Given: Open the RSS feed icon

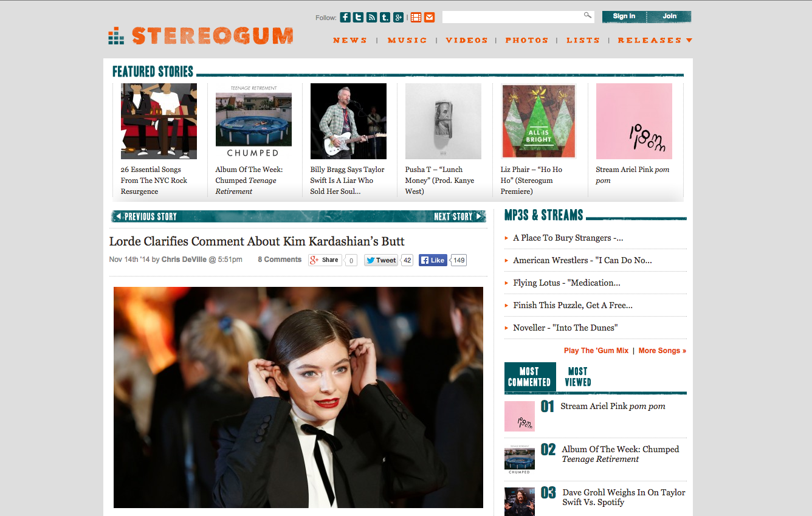Looking at the screenshot, I should point(372,17).
